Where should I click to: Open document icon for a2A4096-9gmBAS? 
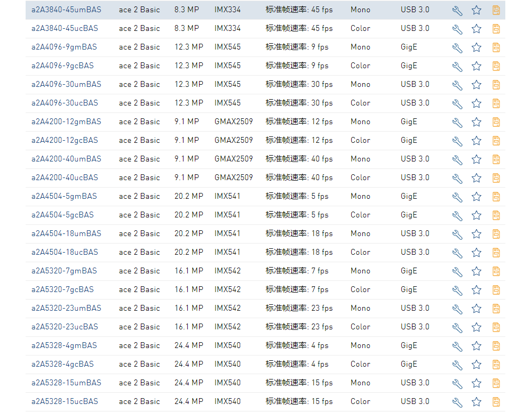coord(496,47)
